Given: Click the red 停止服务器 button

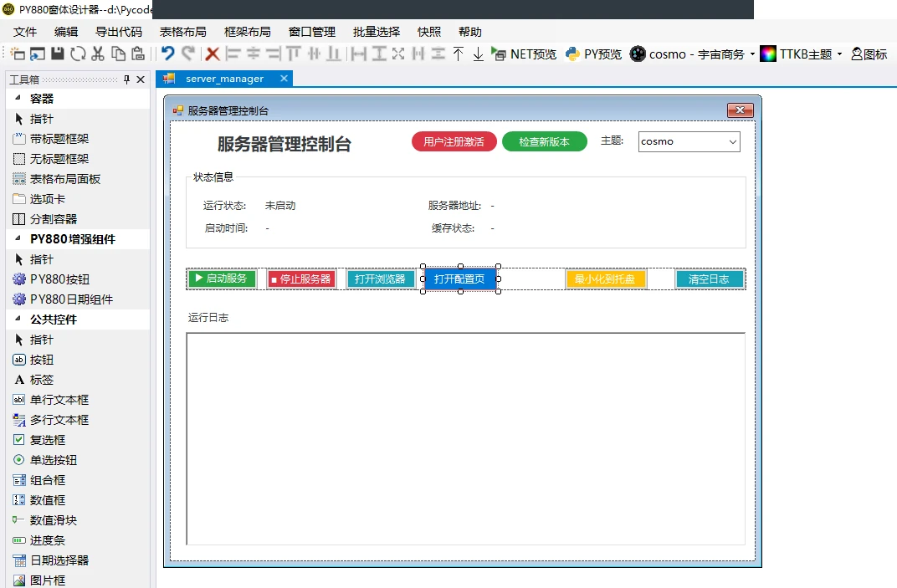Looking at the screenshot, I should coord(301,279).
